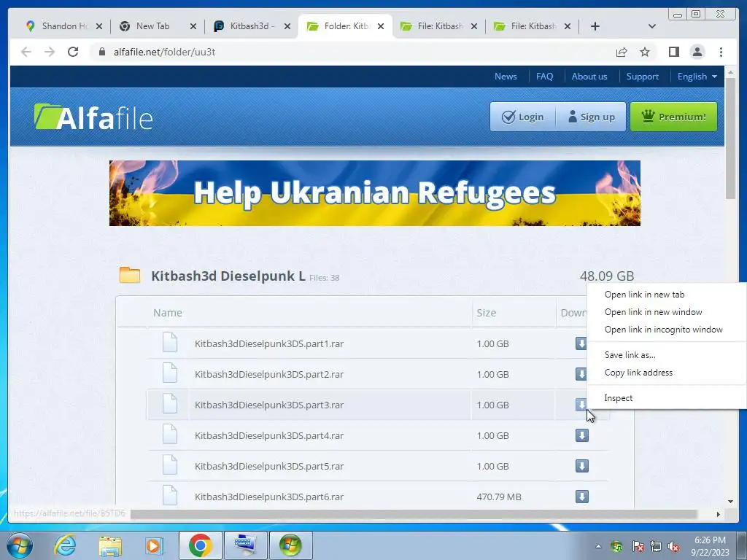This screenshot has width=747, height=560.
Task: Click the muted volume tray icon
Action: (x=673, y=546)
